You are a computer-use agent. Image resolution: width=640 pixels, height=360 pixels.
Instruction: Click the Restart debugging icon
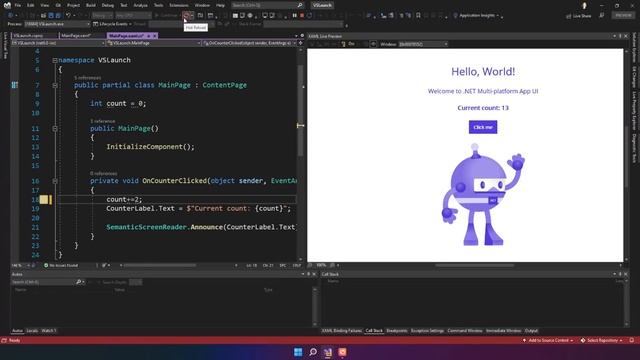tap(310, 16)
